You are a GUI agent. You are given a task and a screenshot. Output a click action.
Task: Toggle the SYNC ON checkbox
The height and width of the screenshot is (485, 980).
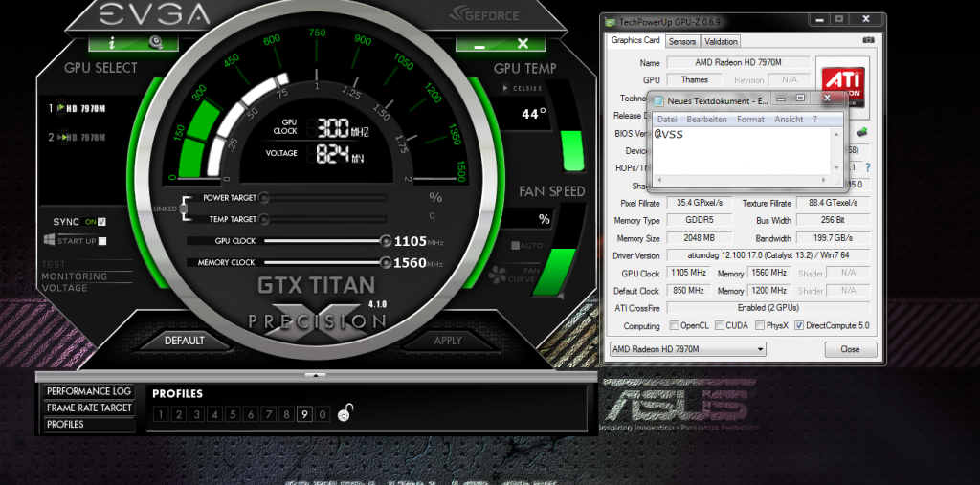coord(101,221)
